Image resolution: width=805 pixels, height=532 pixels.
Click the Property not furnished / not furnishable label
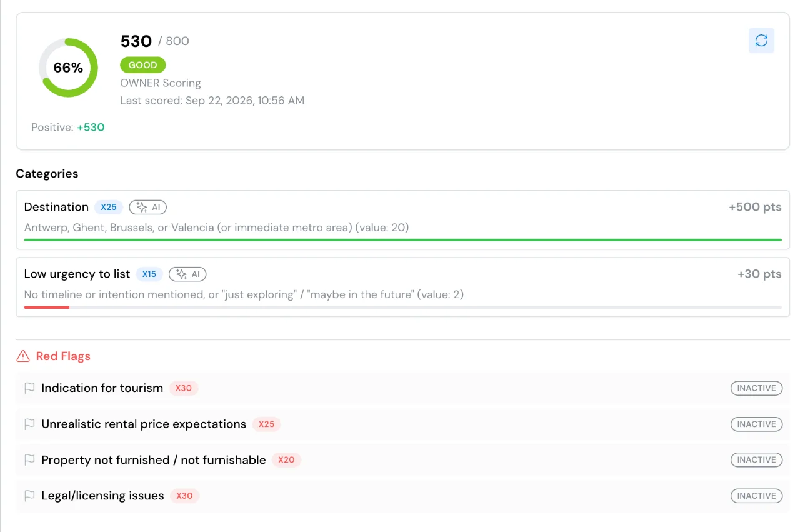(x=154, y=460)
